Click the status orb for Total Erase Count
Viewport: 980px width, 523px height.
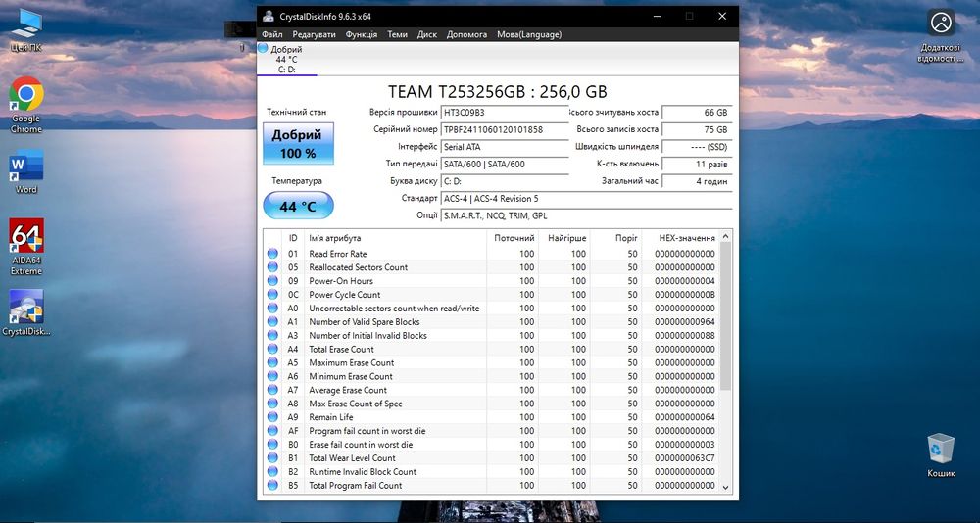coord(272,350)
